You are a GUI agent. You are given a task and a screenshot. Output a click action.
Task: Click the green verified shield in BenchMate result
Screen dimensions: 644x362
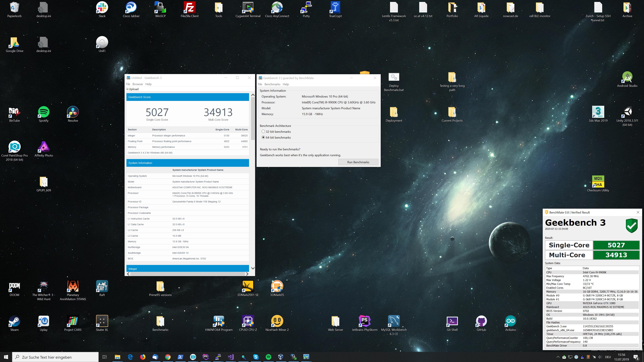[631, 226]
